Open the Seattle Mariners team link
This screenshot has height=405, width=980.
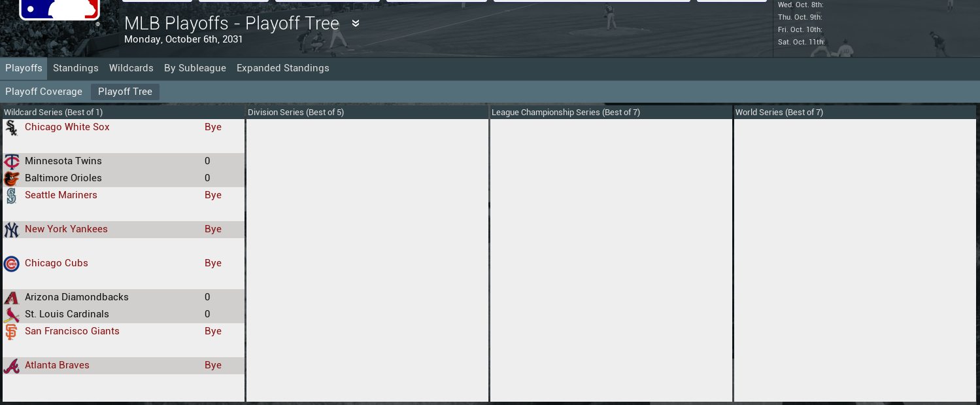coord(61,195)
